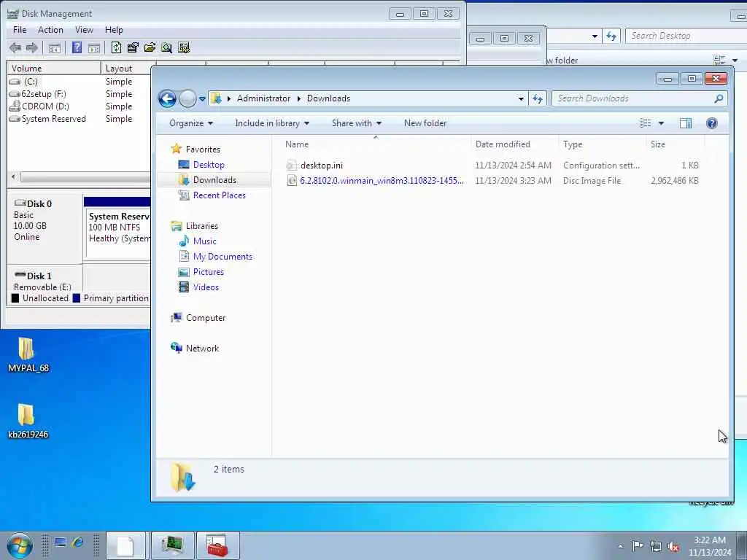Select Network in navigation pane

[x=202, y=348]
